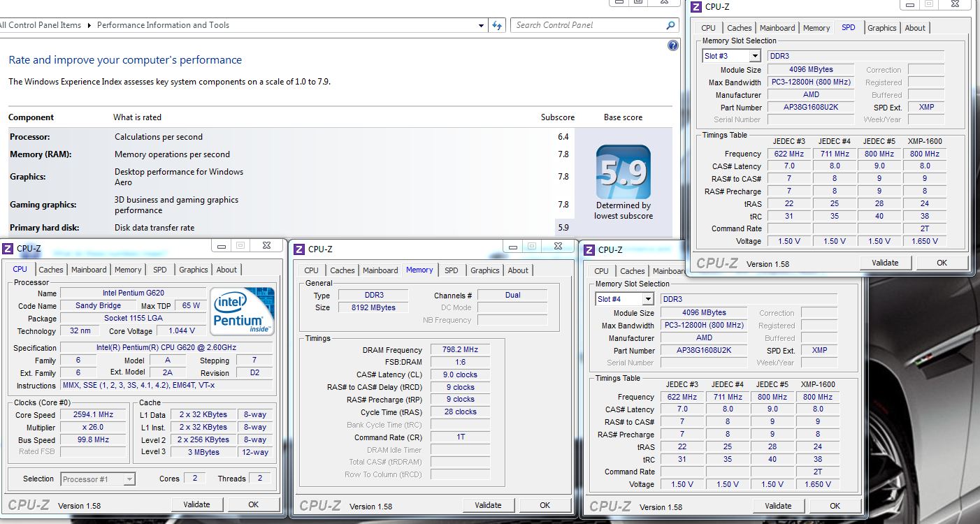Click the x 26.0 multiplier value

click(93, 428)
